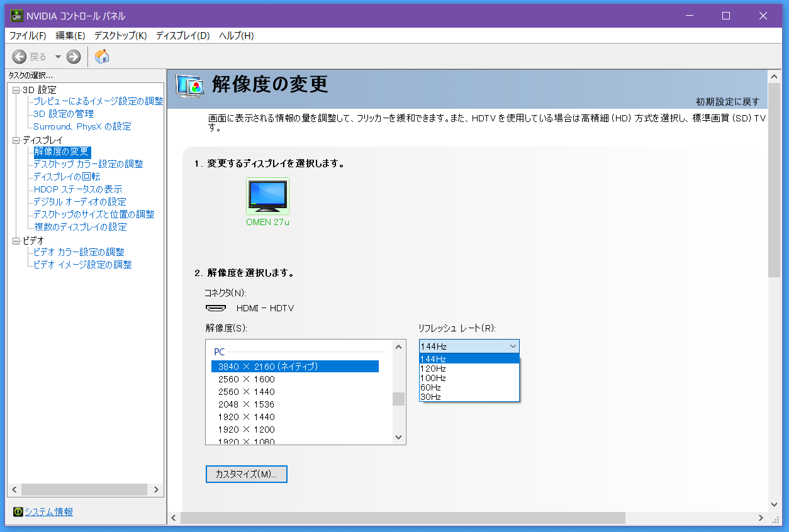Open the 編集(E) menu
The height and width of the screenshot is (532, 789).
[x=70, y=36]
